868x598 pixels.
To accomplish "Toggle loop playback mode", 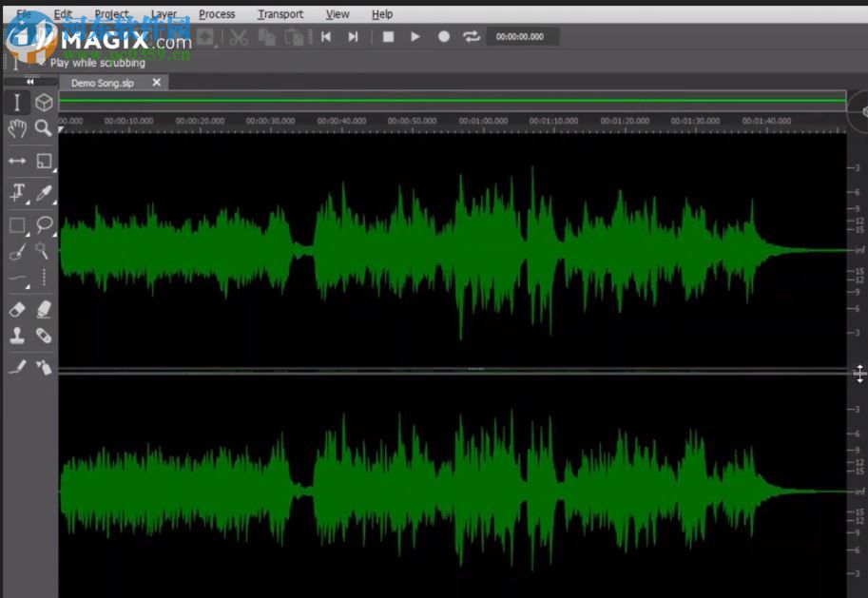I will pyautogui.click(x=472, y=36).
